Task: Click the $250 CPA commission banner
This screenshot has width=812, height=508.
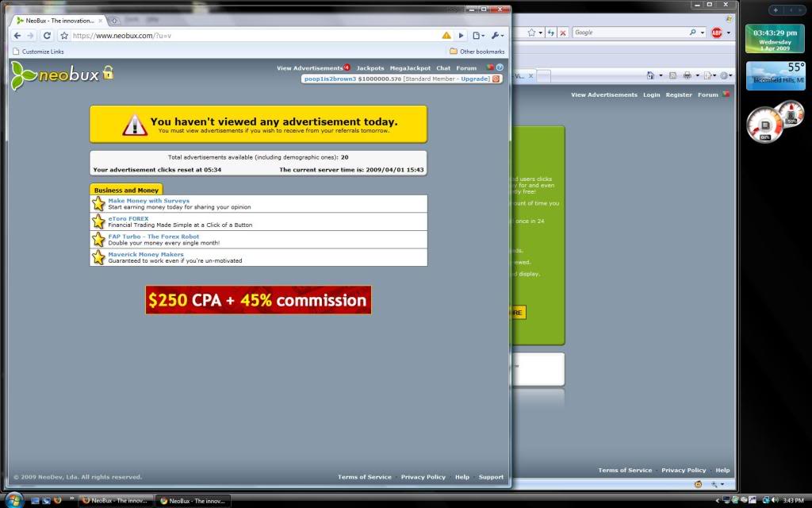Action: pos(259,299)
